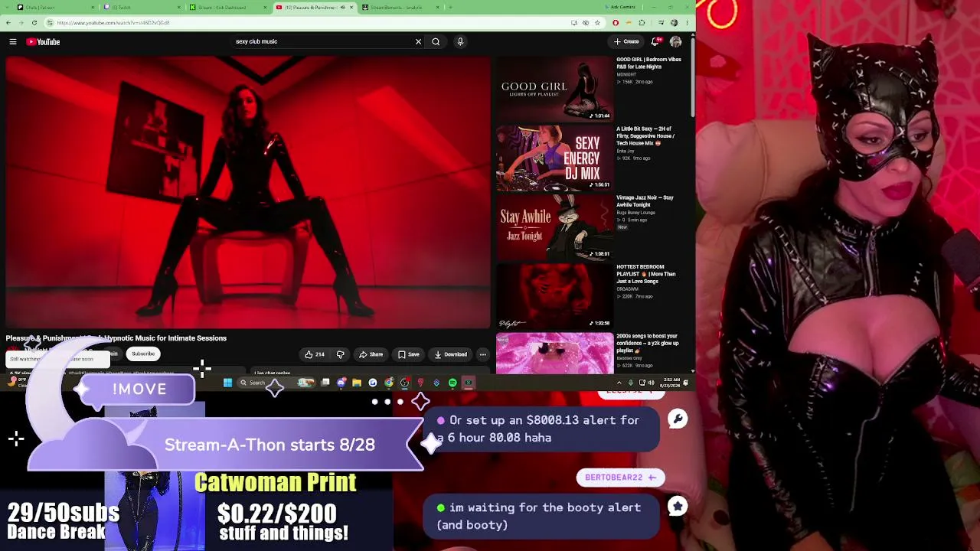Open the YouTube Create menu

pyautogui.click(x=626, y=42)
